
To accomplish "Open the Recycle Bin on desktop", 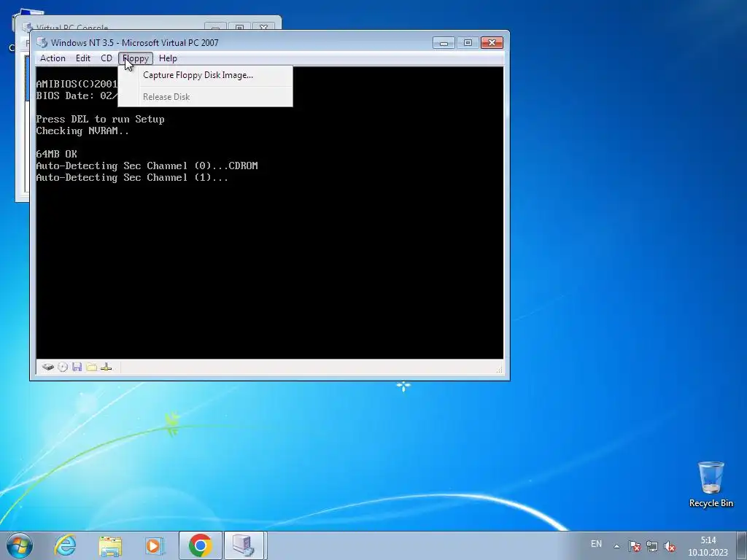I will (x=711, y=485).
